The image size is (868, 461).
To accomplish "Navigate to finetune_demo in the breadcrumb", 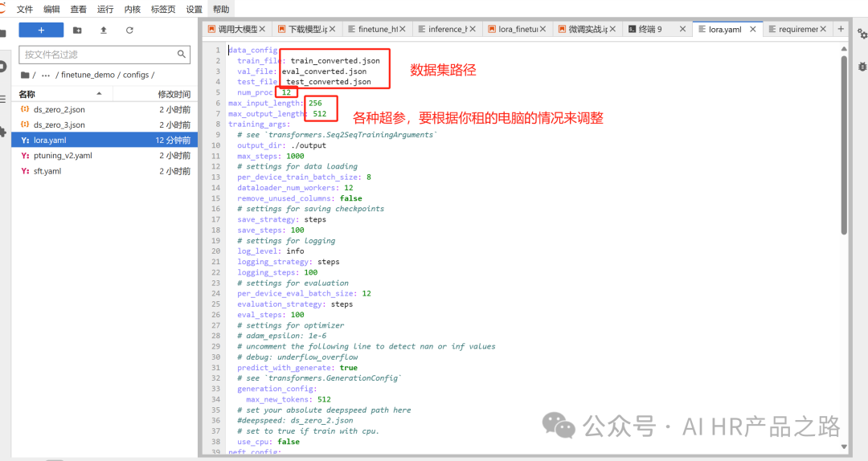I will 88,75.
